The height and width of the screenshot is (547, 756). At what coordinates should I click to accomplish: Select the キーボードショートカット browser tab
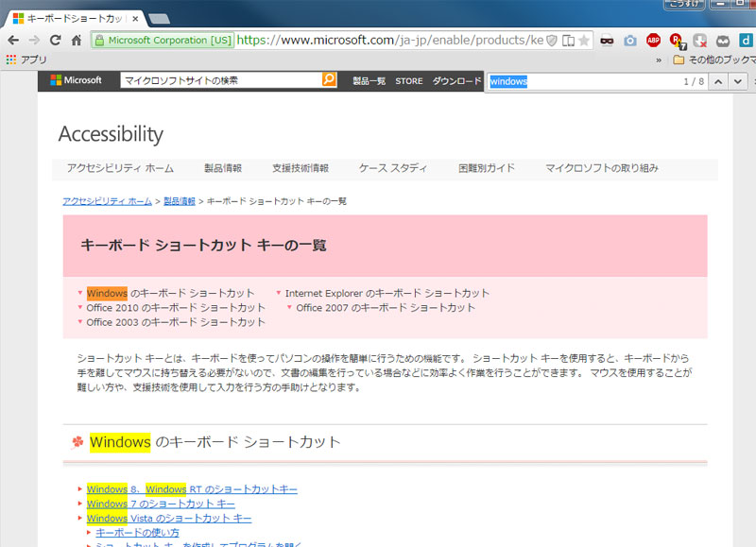click(x=75, y=18)
